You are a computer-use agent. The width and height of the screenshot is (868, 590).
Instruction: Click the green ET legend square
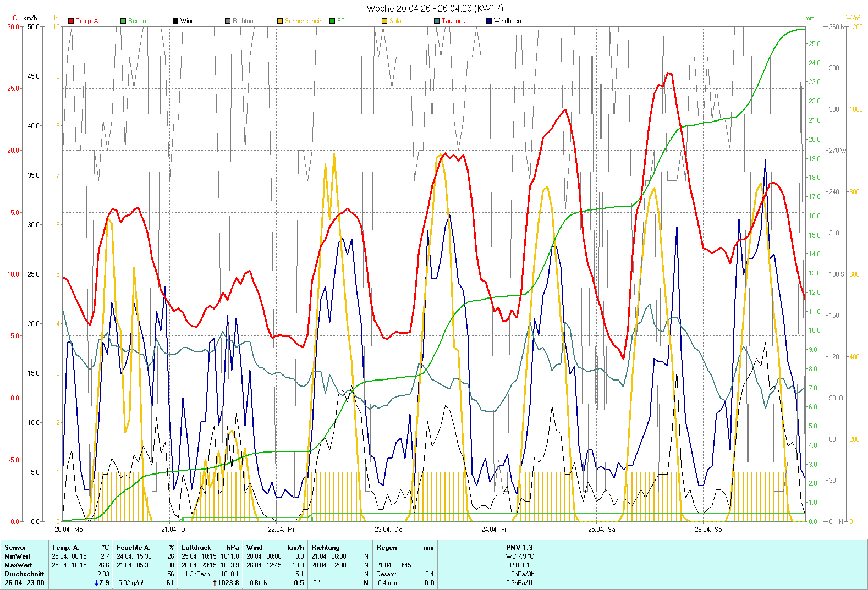pyautogui.click(x=332, y=21)
